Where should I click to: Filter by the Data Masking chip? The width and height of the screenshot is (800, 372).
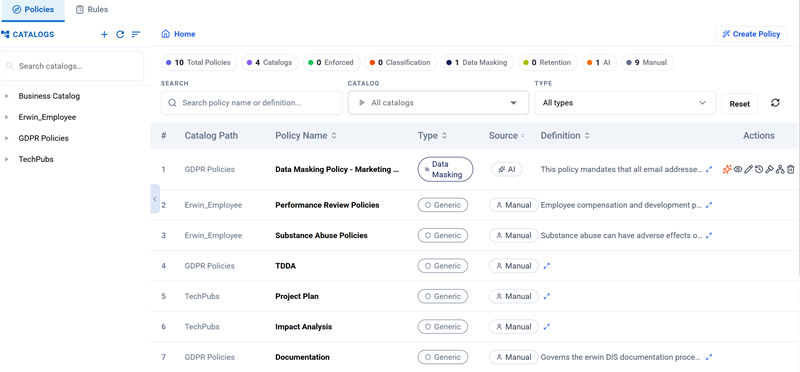(477, 62)
